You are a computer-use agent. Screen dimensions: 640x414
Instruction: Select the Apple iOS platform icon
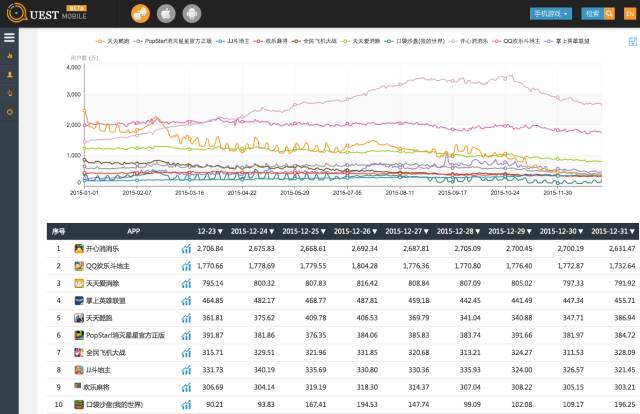coord(166,14)
